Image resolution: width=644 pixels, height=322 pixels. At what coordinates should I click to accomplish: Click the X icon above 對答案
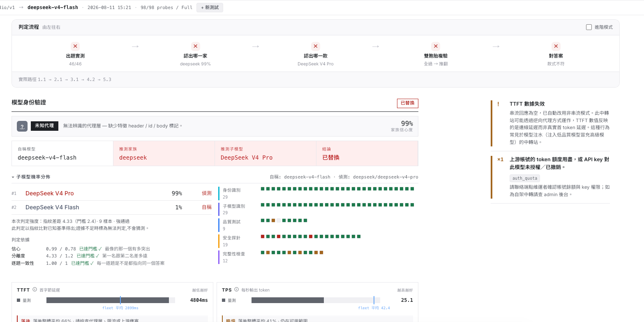[x=556, y=46]
